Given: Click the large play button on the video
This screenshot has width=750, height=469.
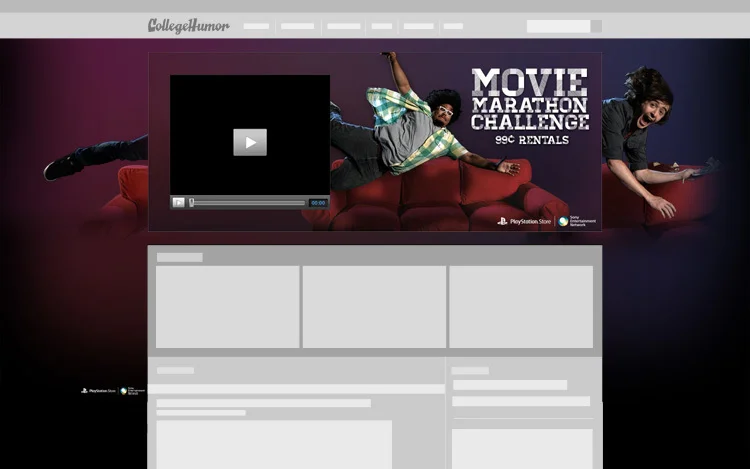Looking at the screenshot, I should [x=250, y=142].
